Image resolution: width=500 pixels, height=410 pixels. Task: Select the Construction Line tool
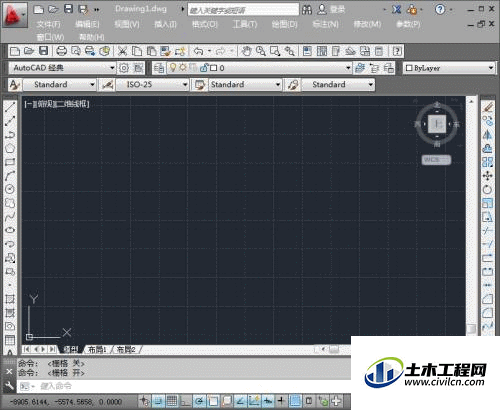tap(10, 121)
